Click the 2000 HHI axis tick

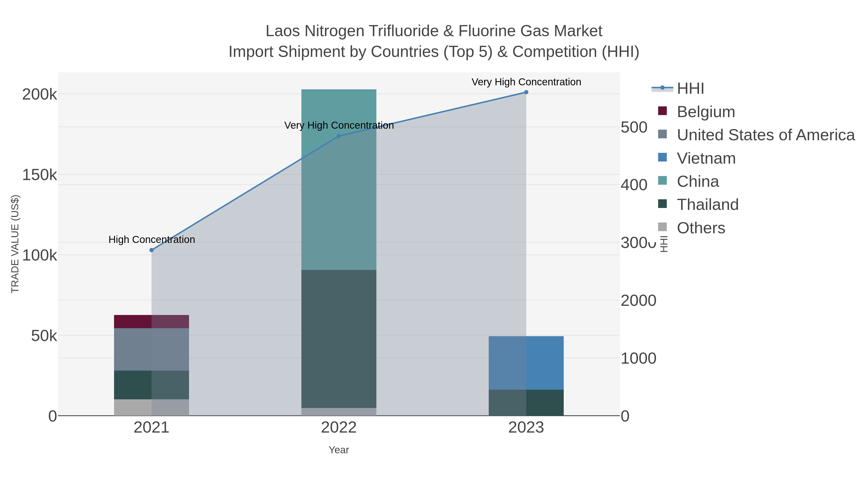click(x=638, y=301)
